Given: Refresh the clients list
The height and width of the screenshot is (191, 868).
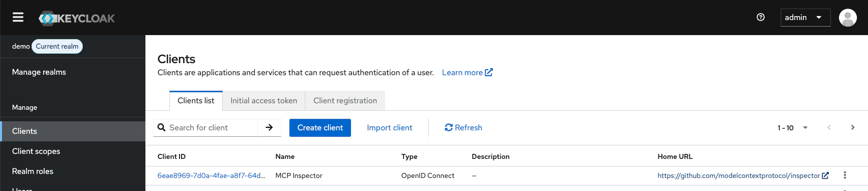Looking at the screenshot, I should point(463,128).
